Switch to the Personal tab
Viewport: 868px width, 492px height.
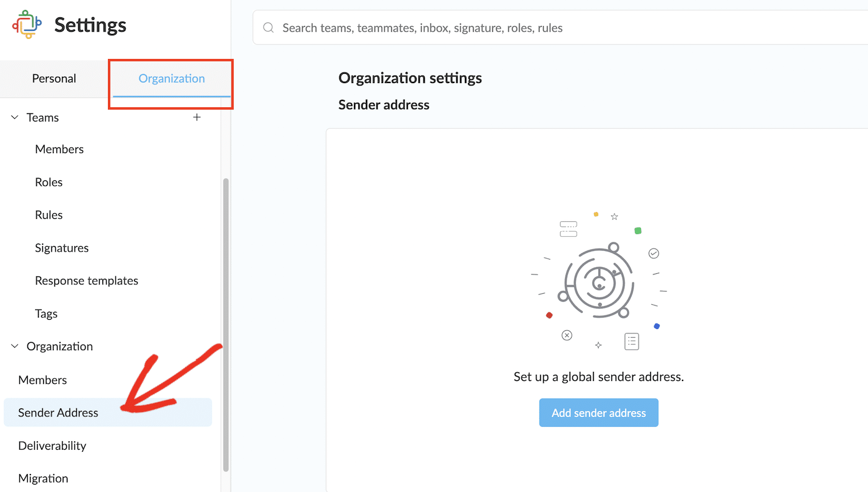(x=54, y=78)
